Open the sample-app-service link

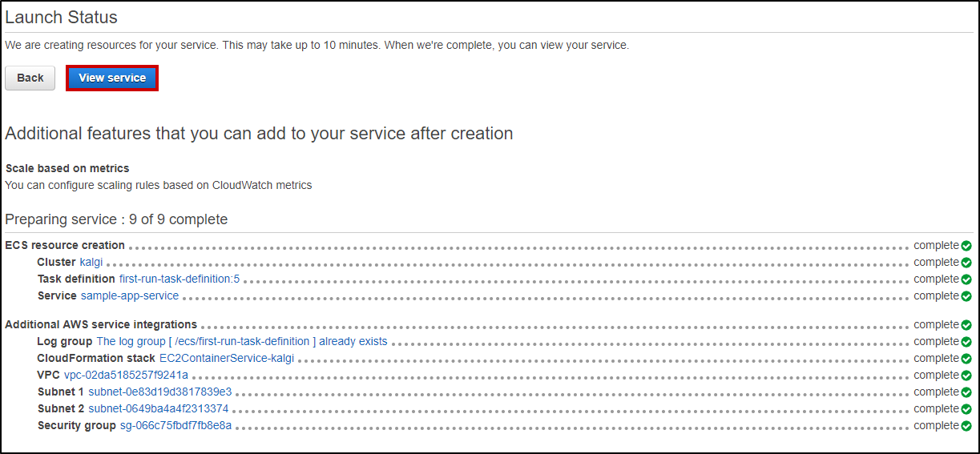[x=130, y=296]
